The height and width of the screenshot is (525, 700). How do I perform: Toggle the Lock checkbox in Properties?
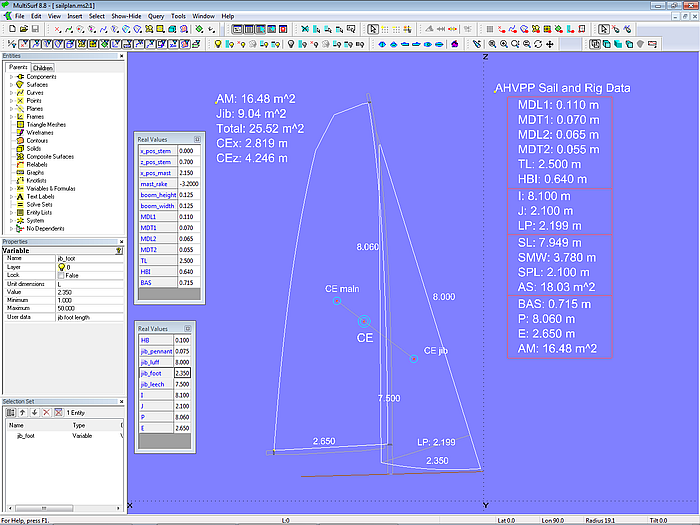pyautogui.click(x=62, y=275)
